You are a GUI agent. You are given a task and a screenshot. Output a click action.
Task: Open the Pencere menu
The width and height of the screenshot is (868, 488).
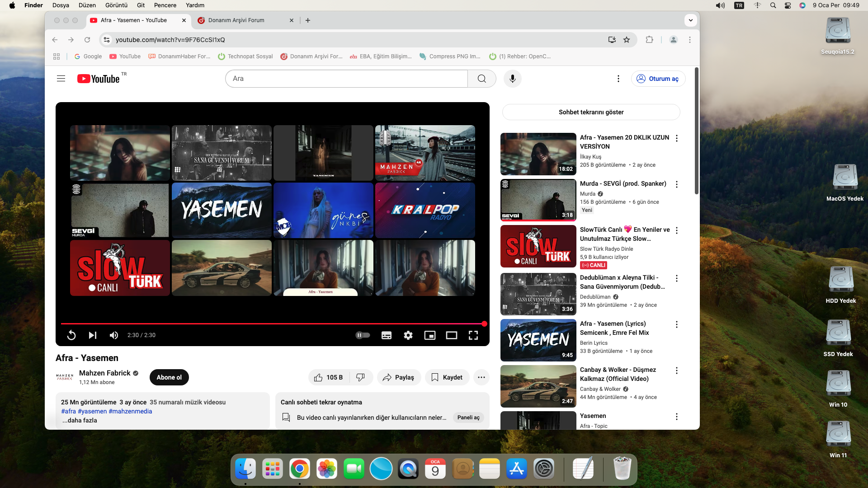pos(165,5)
